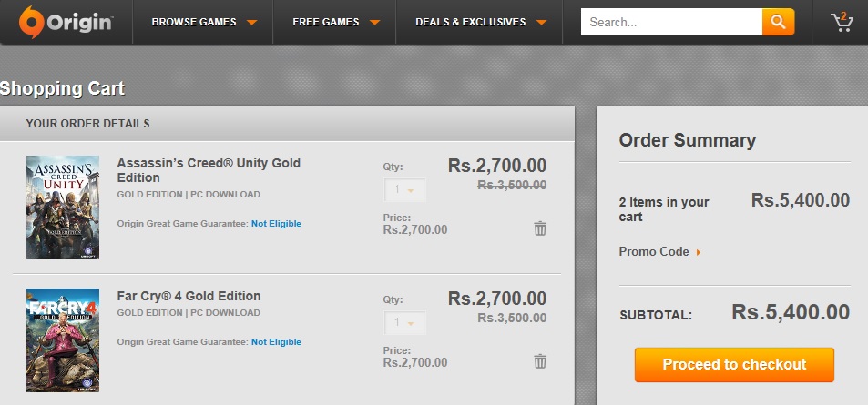The image size is (868, 405).
Task: Click Not Eligible link for Far Cry 4
Action: click(x=276, y=342)
